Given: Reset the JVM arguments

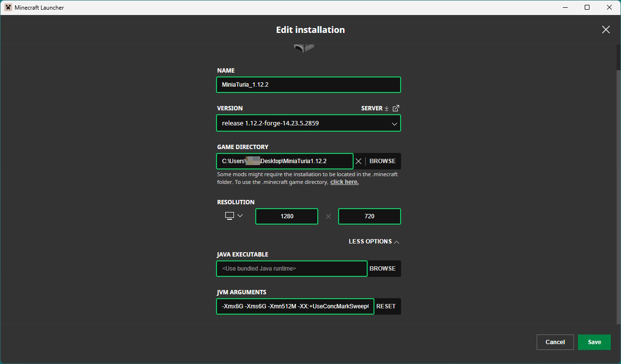Looking at the screenshot, I should coord(386,306).
